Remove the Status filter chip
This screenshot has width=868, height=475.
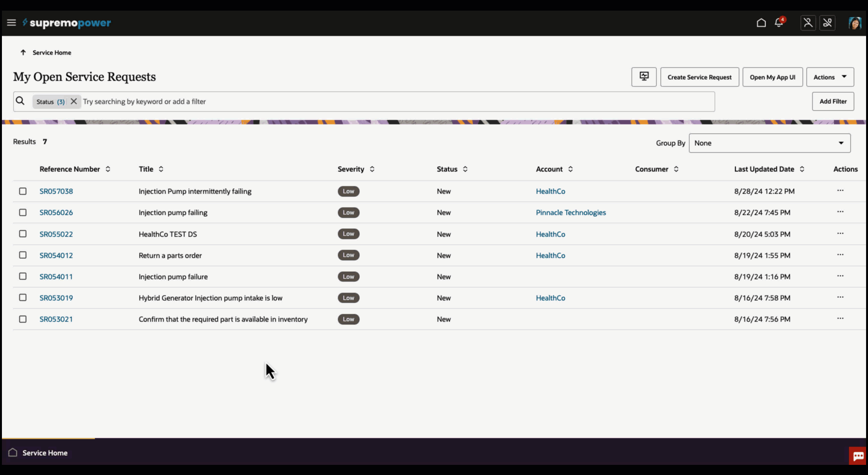point(73,101)
